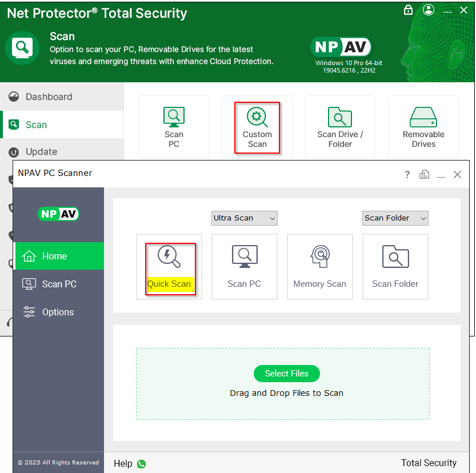
Task: Switch to Scan PC sidebar tab
Action: coord(59,284)
